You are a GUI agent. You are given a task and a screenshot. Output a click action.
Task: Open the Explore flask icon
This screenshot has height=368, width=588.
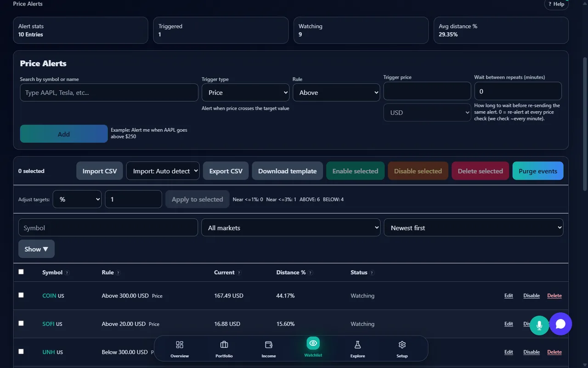357,345
